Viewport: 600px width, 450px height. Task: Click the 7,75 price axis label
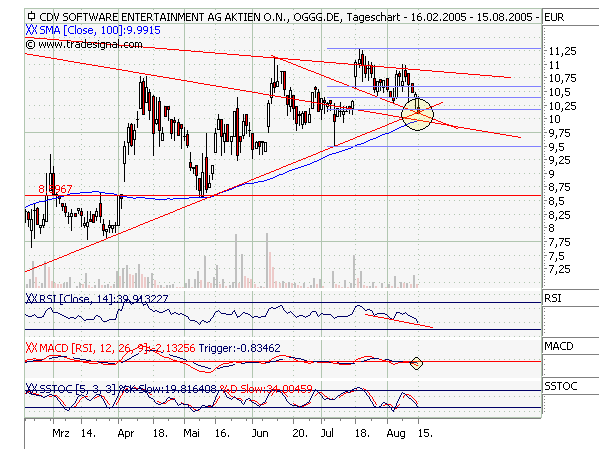point(559,242)
